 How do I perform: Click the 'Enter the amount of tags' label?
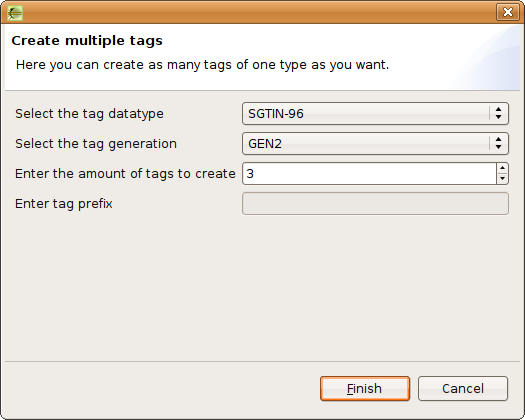click(x=125, y=174)
